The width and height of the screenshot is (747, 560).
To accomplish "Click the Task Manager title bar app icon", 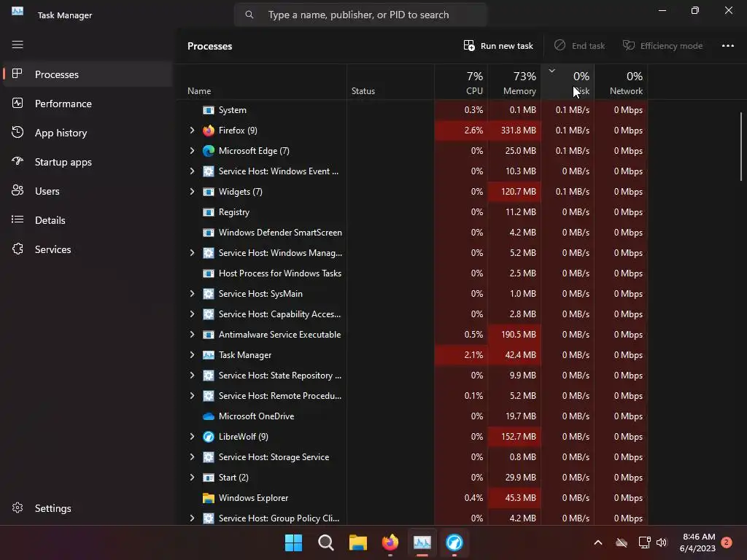I will coord(18,10).
